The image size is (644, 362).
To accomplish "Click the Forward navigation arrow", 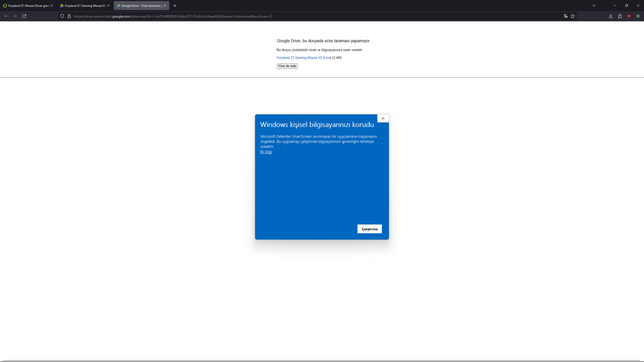I will (15, 16).
